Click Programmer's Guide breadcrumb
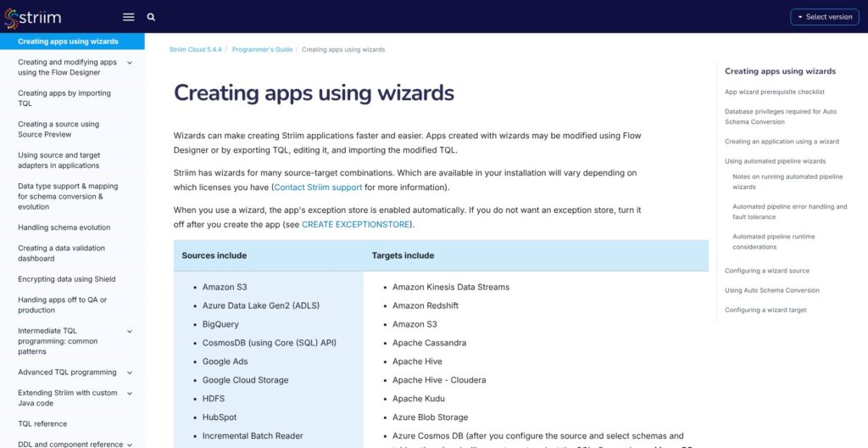Screen dimensions: 868x448 263,49
